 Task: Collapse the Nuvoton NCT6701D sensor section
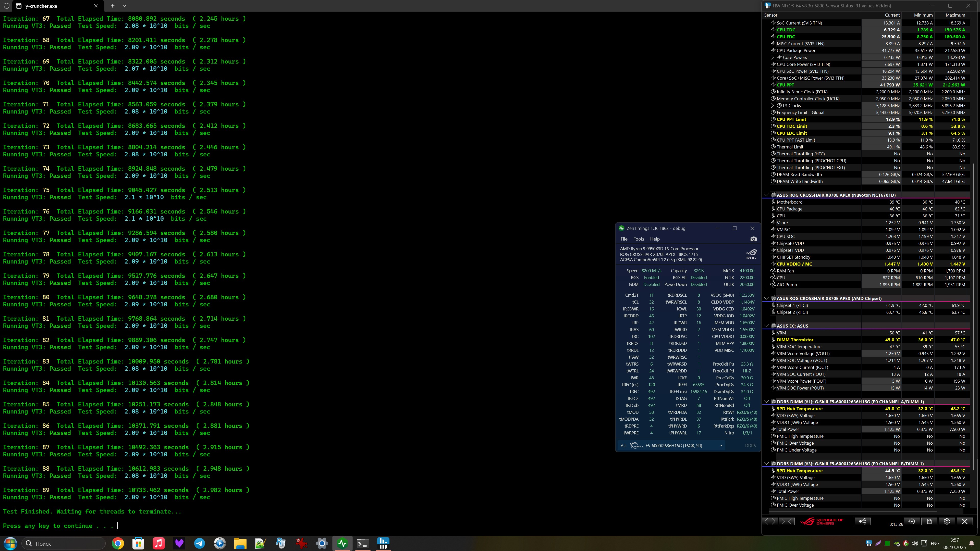(766, 195)
